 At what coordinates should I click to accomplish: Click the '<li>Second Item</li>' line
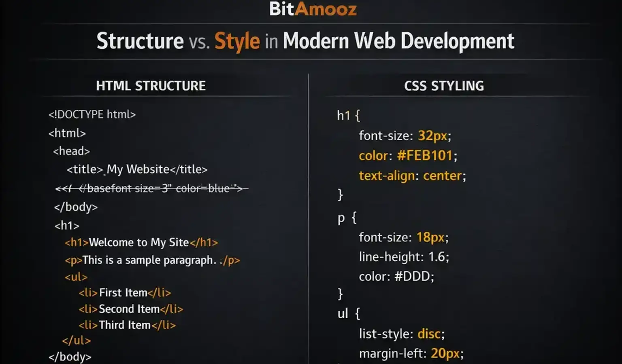[x=131, y=309]
